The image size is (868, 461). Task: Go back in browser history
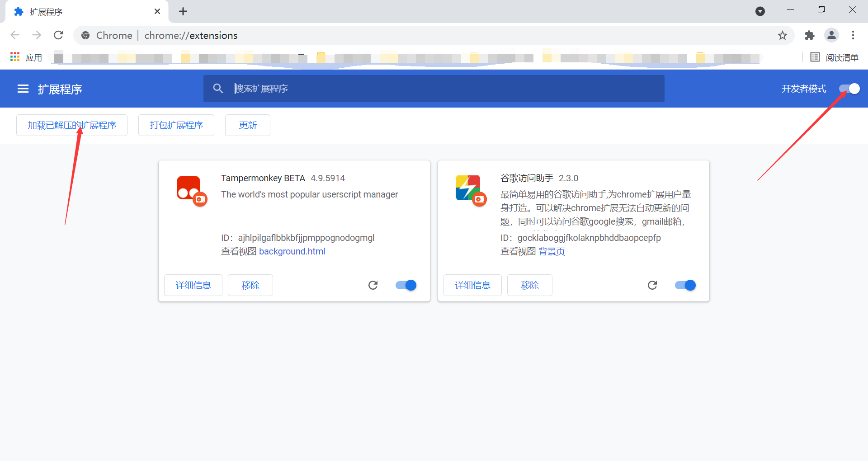click(15, 35)
